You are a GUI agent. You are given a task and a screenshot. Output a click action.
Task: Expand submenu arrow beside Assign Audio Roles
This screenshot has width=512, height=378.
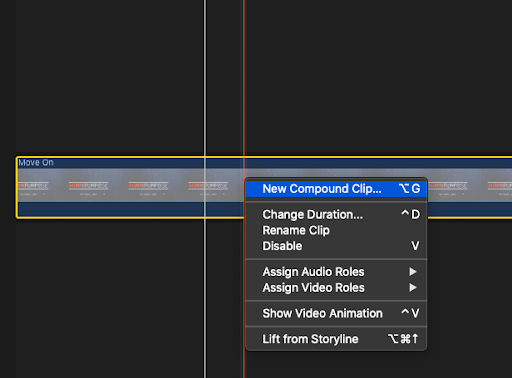pos(413,272)
